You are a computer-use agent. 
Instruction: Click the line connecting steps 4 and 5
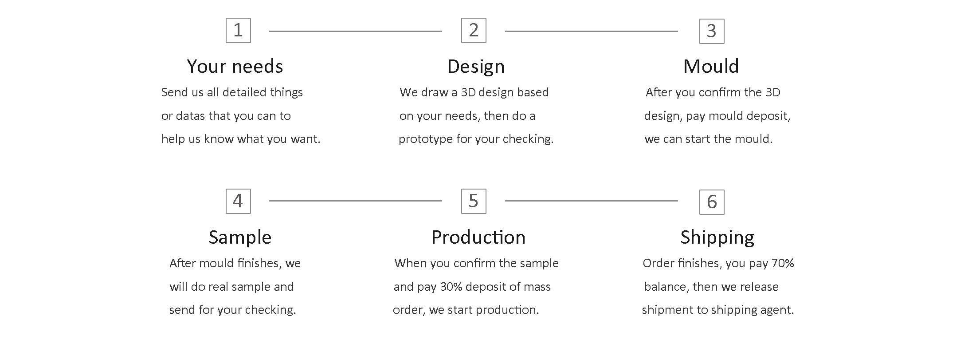click(355, 201)
